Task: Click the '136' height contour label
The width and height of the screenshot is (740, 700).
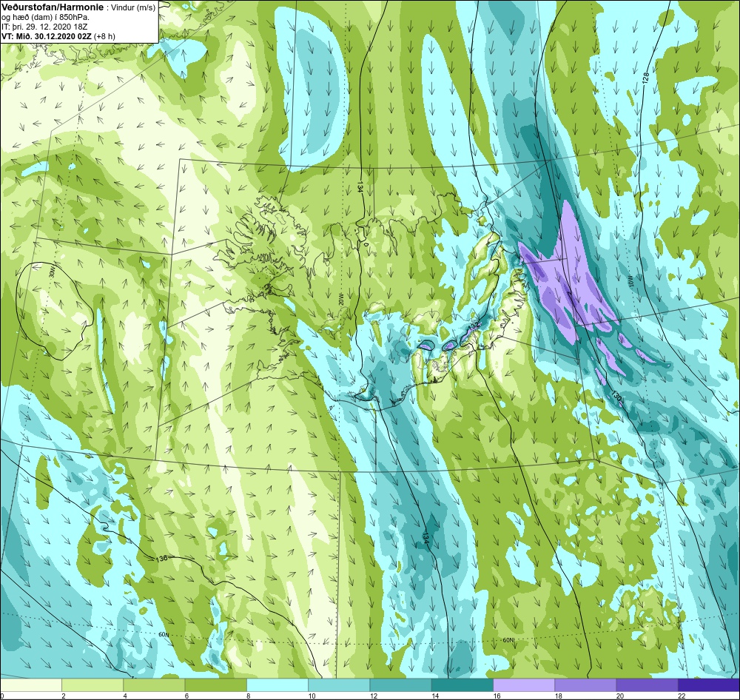Action: point(161,559)
